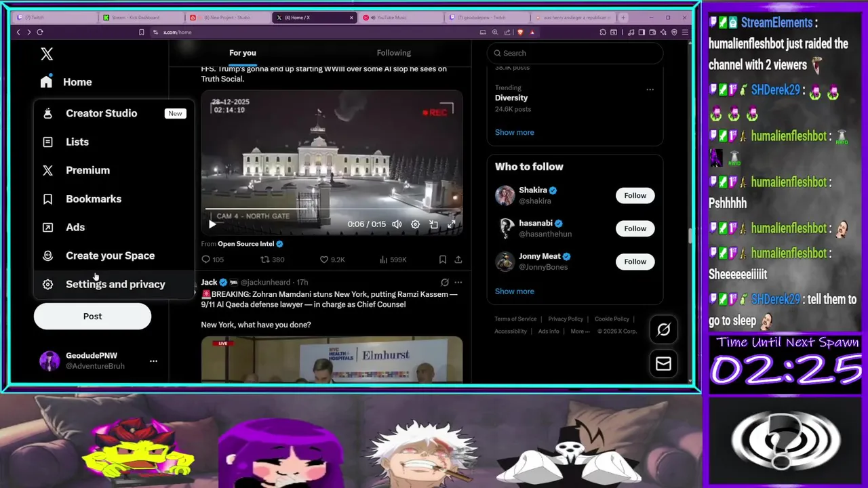Open video settings gear icon
This screenshot has height=488, width=868.
click(x=415, y=224)
